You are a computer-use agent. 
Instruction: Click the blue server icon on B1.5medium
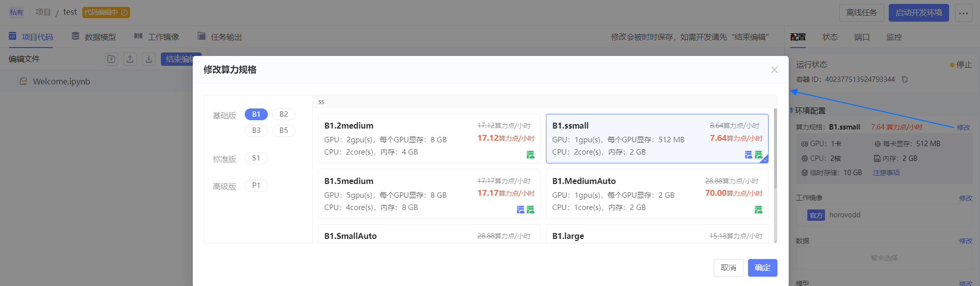click(520, 210)
